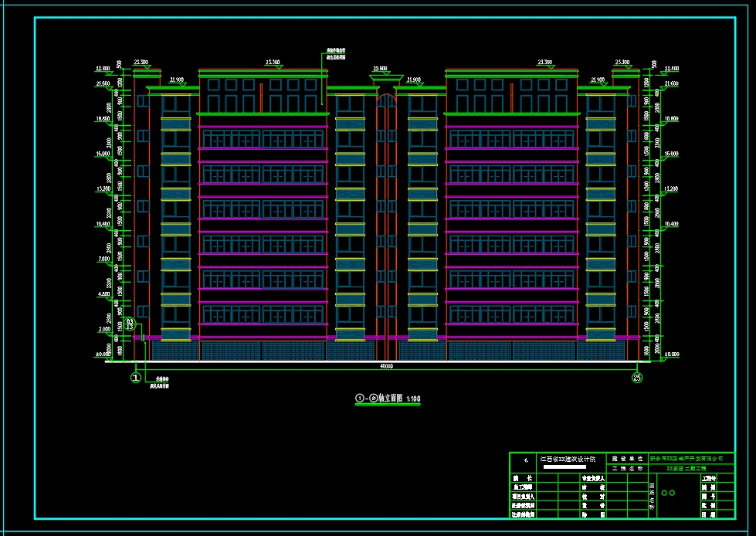
Task: Select the ±0.000 elevation marker on right
Action: pos(671,355)
